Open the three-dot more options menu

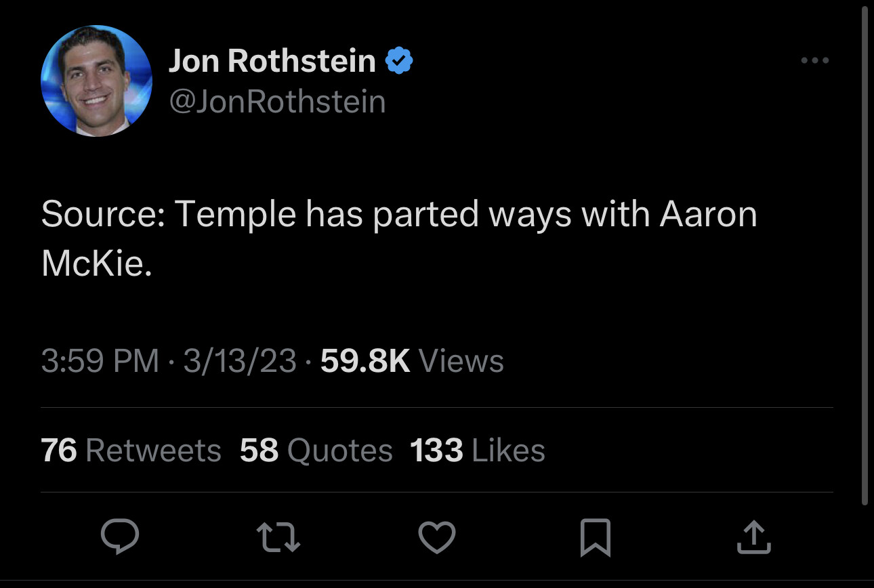[814, 61]
